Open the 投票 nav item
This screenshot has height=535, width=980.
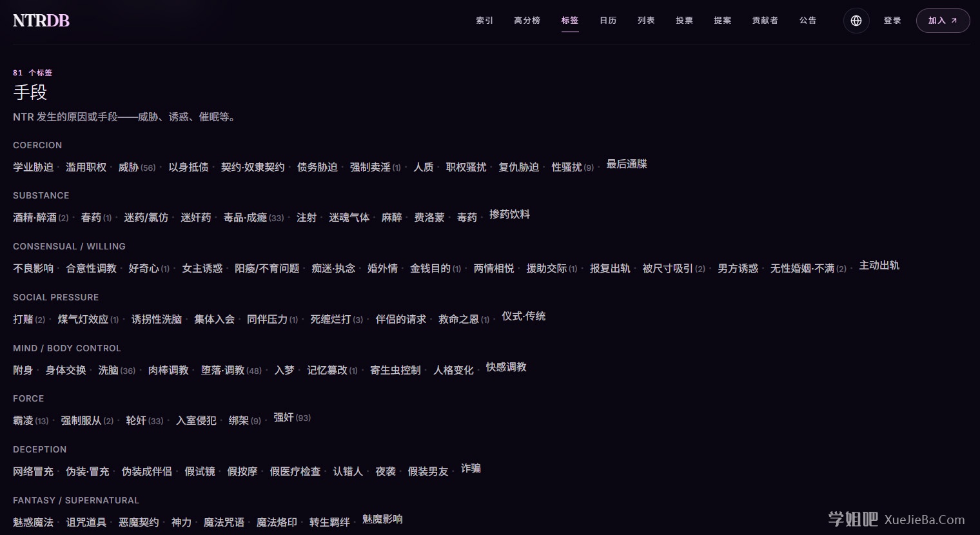684,21
